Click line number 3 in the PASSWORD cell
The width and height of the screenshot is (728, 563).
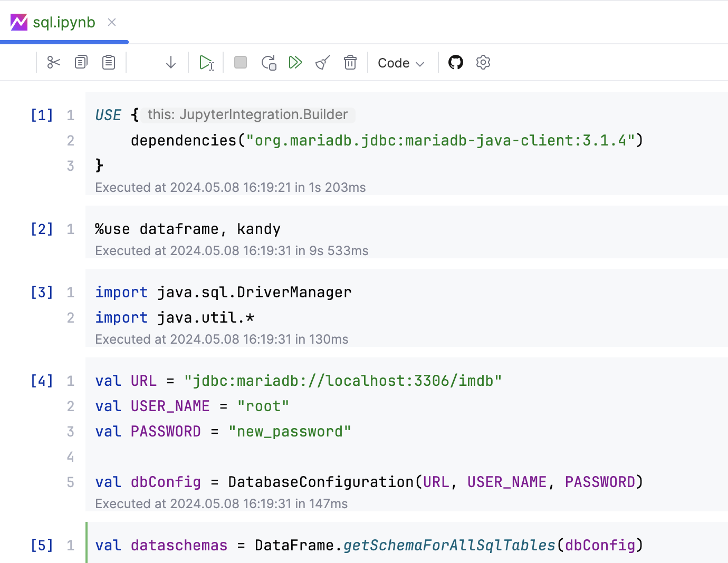70,431
